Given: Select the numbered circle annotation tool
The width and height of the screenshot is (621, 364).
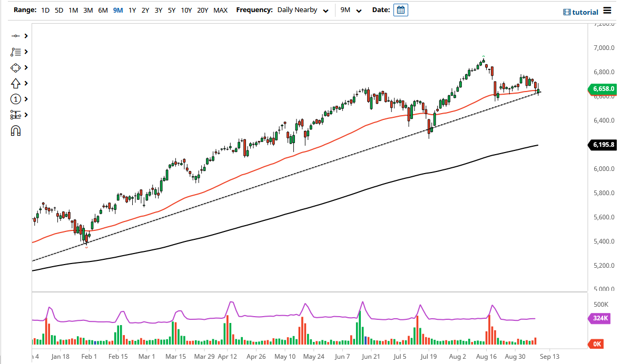Looking at the screenshot, I should (x=16, y=99).
